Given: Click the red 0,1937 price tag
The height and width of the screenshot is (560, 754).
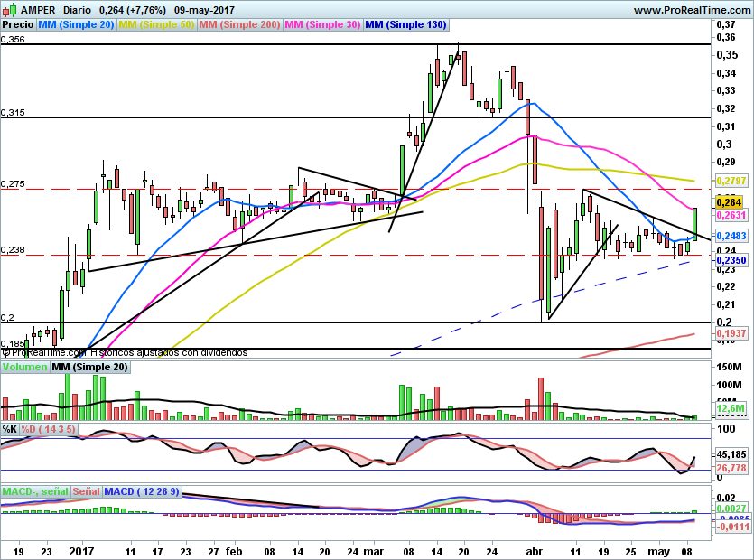Looking at the screenshot, I should point(730,334).
